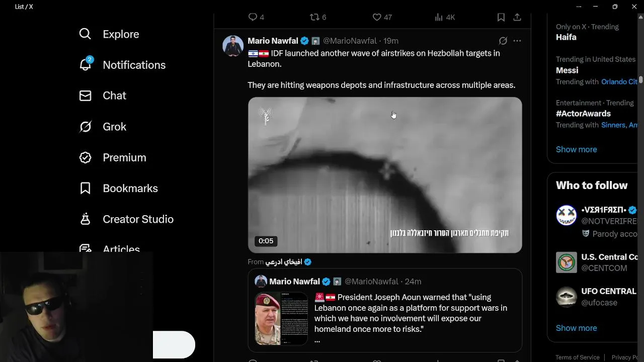Click Mario Nawfal name on airstrikes post
The width and height of the screenshot is (644, 362).
pyautogui.click(x=273, y=41)
